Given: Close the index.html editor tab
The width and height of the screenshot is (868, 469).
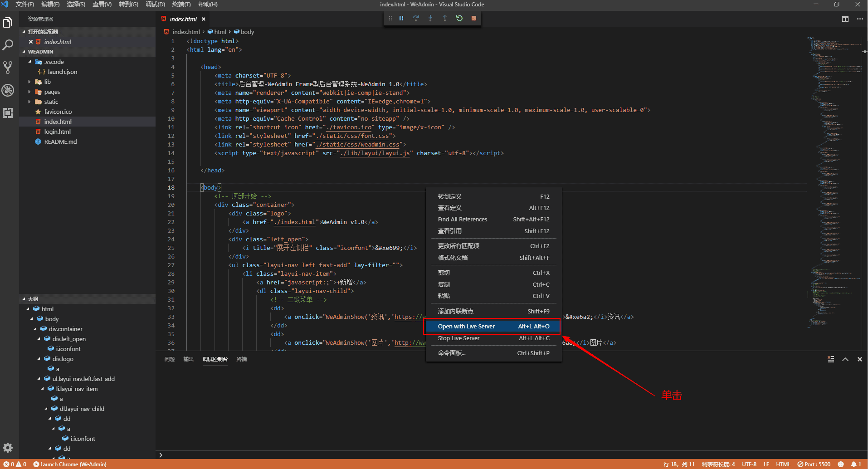Looking at the screenshot, I should coord(204,19).
